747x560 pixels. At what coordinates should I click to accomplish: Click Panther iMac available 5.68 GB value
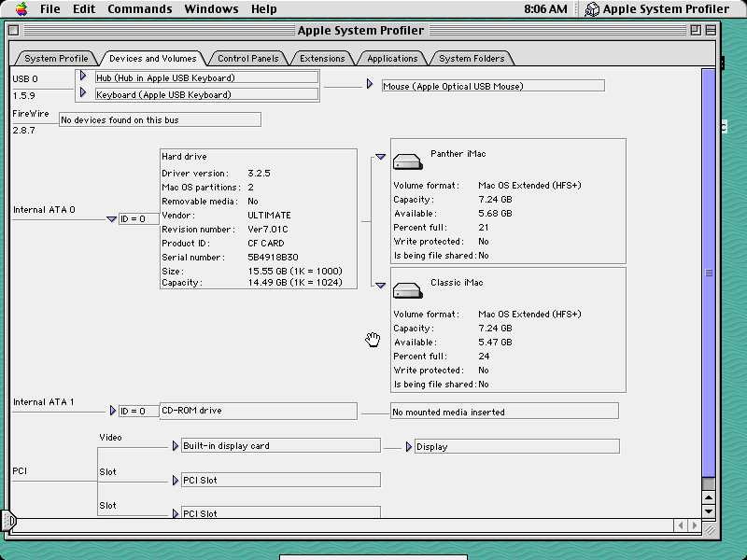(x=495, y=214)
